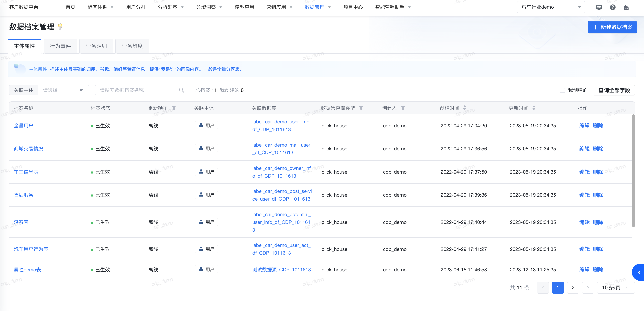The width and height of the screenshot is (644, 311).
Task: Open the 更新频率 column filter icon
Action: point(174,108)
